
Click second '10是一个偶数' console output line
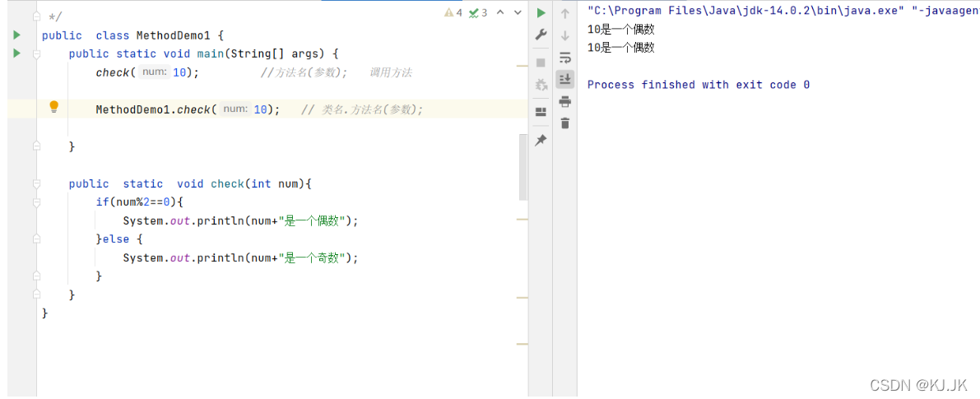coord(621,48)
